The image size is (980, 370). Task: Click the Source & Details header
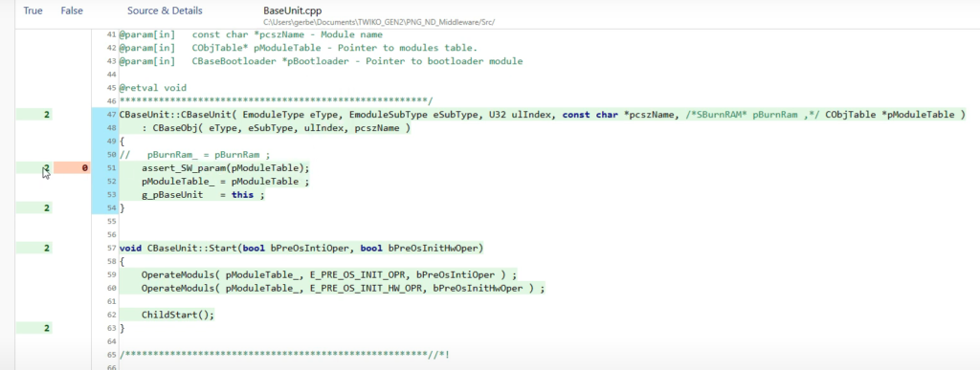[165, 11]
